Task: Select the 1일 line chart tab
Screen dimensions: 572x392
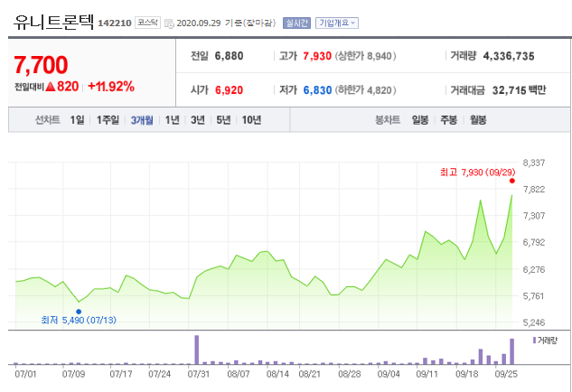Action: (x=78, y=119)
